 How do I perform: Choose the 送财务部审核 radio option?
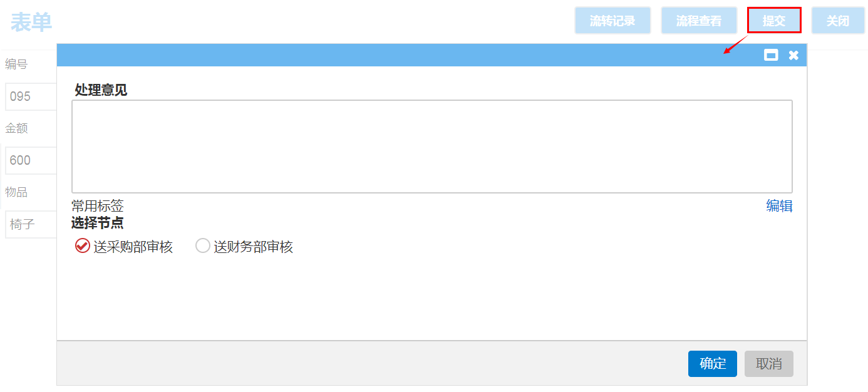203,246
